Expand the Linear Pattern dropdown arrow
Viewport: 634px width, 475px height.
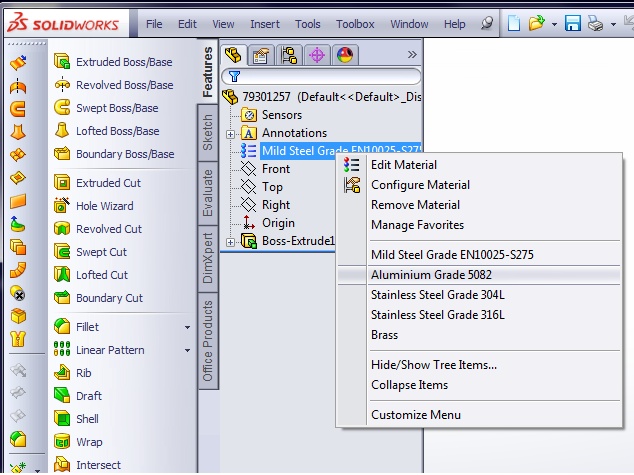(x=187, y=350)
